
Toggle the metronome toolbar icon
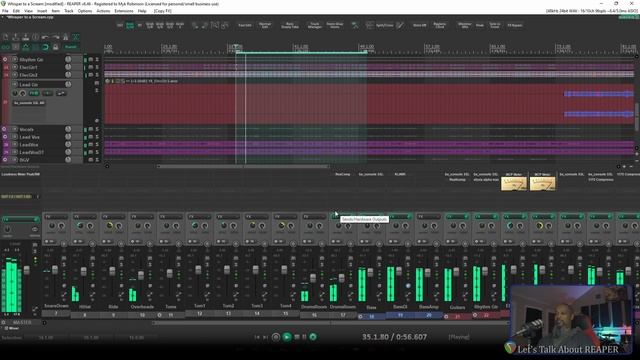[x=66, y=37]
